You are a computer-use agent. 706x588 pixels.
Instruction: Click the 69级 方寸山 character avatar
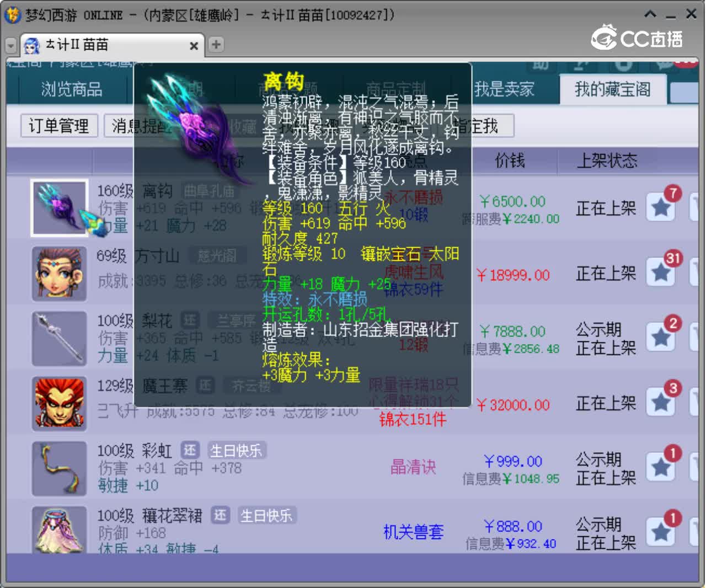(59, 274)
